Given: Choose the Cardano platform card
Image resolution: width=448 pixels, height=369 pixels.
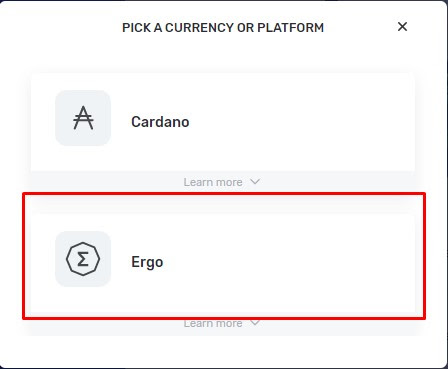Looking at the screenshot, I should 223,122.
